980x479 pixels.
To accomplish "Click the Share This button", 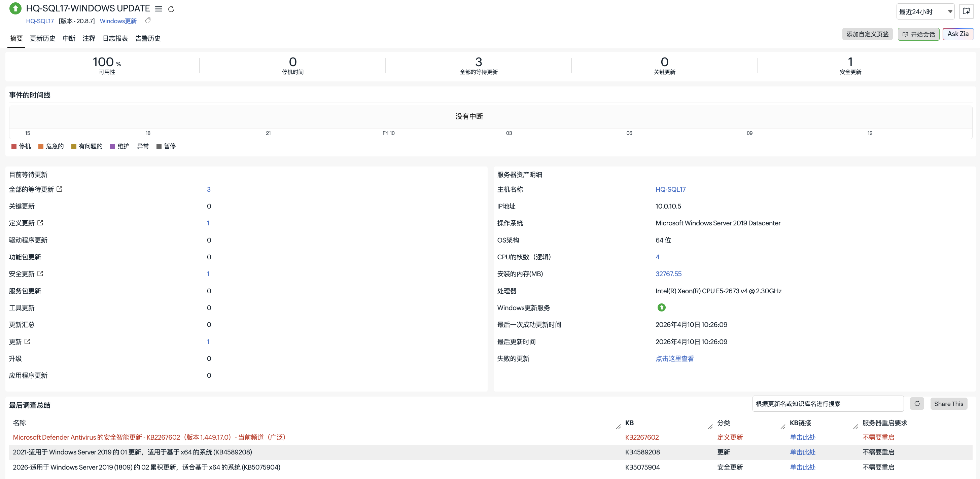I will (948, 404).
